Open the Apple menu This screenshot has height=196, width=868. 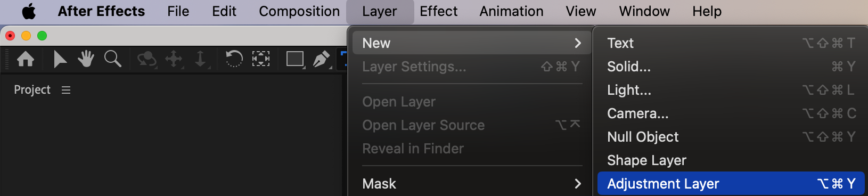click(x=29, y=11)
